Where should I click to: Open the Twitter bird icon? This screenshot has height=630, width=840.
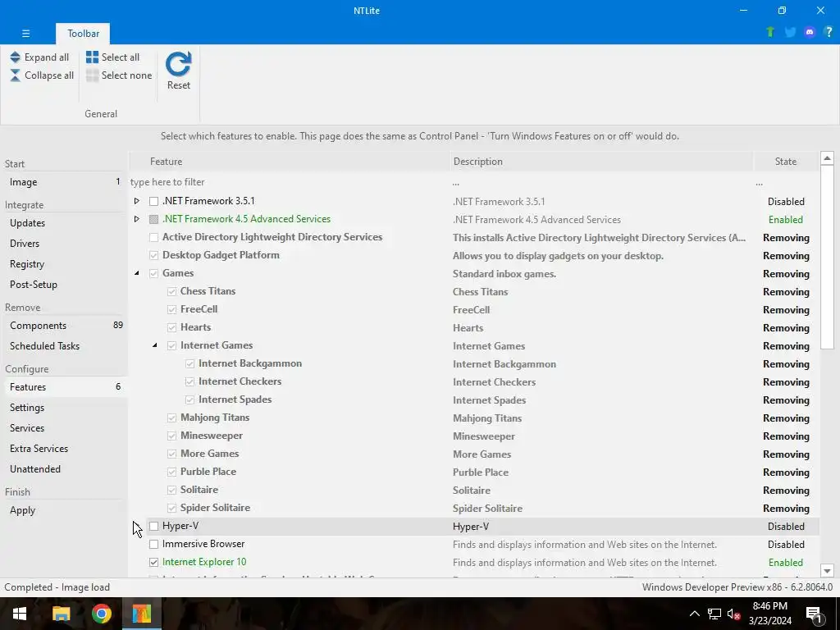790,32
